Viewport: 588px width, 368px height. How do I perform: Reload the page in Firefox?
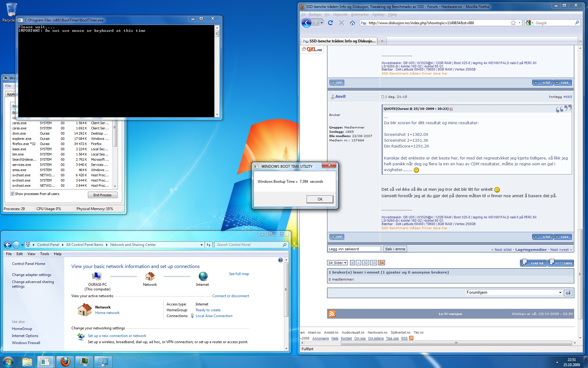330,23
